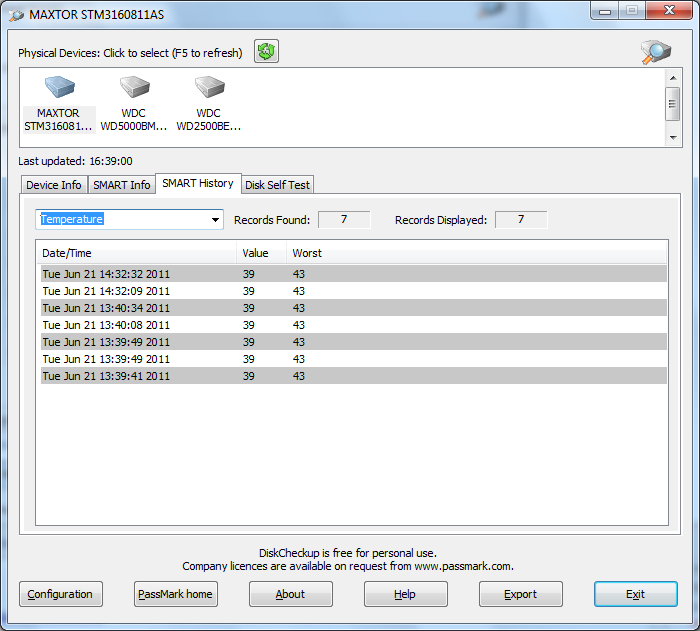The image size is (700, 631).
Task: Click the Worst column header
Action: pyautogui.click(x=307, y=253)
